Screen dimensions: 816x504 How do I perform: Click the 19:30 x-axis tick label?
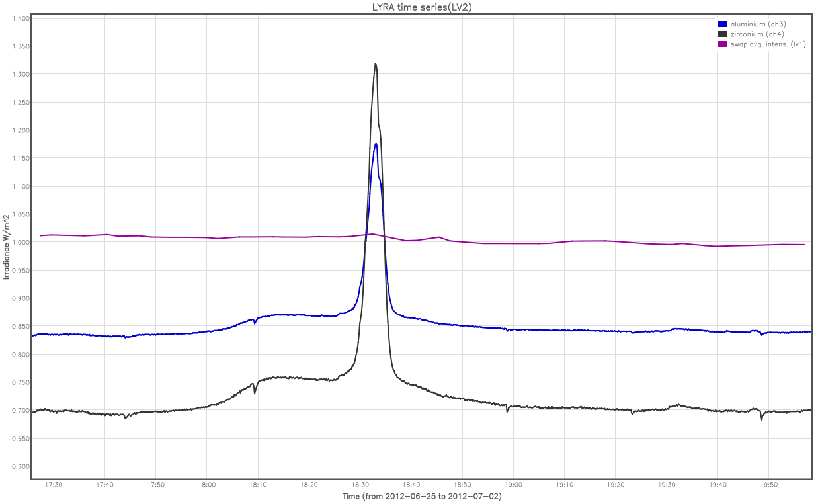coord(667,485)
